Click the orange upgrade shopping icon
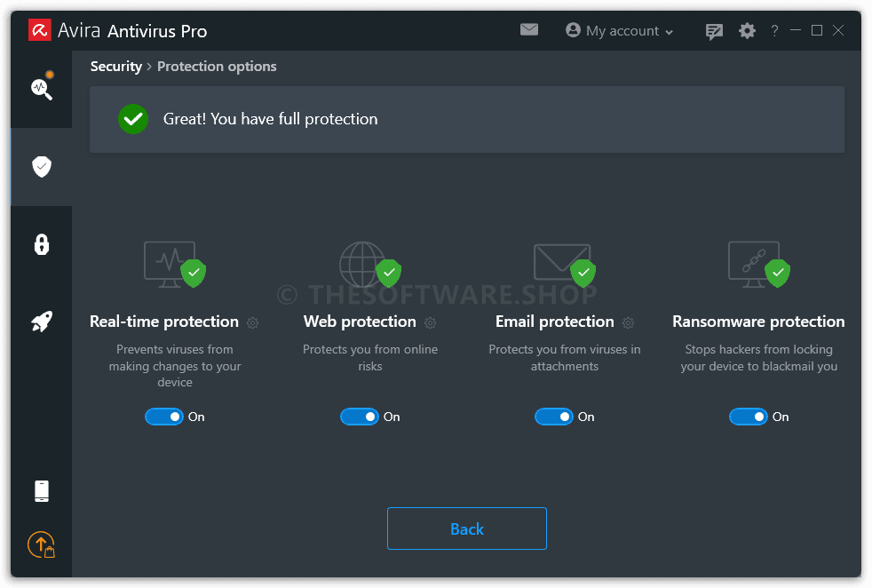The width and height of the screenshot is (872, 588). 42,544
